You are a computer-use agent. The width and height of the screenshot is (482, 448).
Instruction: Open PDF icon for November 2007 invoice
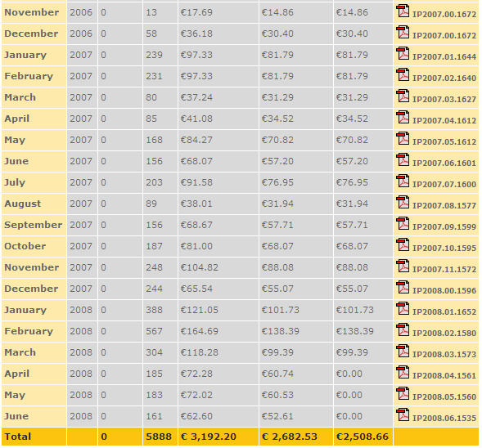(403, 266)
